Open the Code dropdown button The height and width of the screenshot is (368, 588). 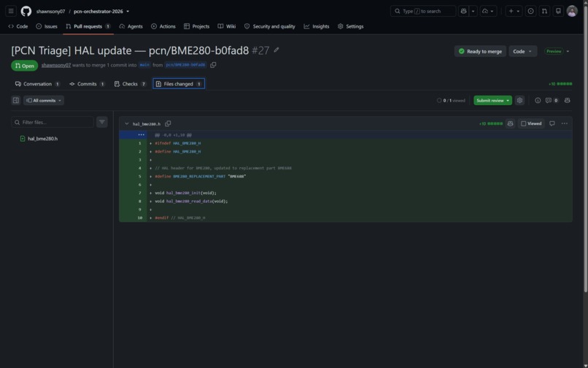tap(523, 51)
